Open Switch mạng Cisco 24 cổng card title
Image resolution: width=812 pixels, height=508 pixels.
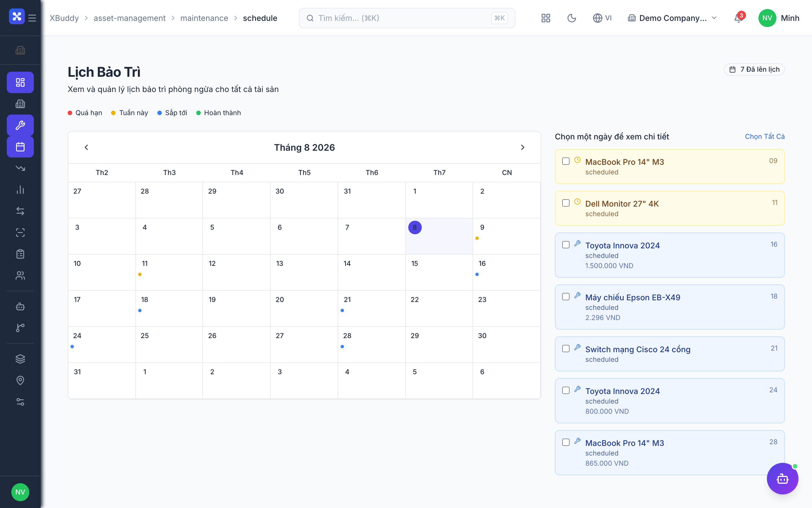637,349
